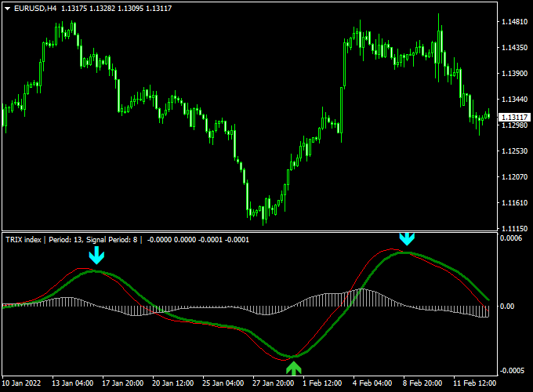Click the cyan sell arrow near 17 Jan
This screenshot has height=392, width=533.
click(96, 256)
